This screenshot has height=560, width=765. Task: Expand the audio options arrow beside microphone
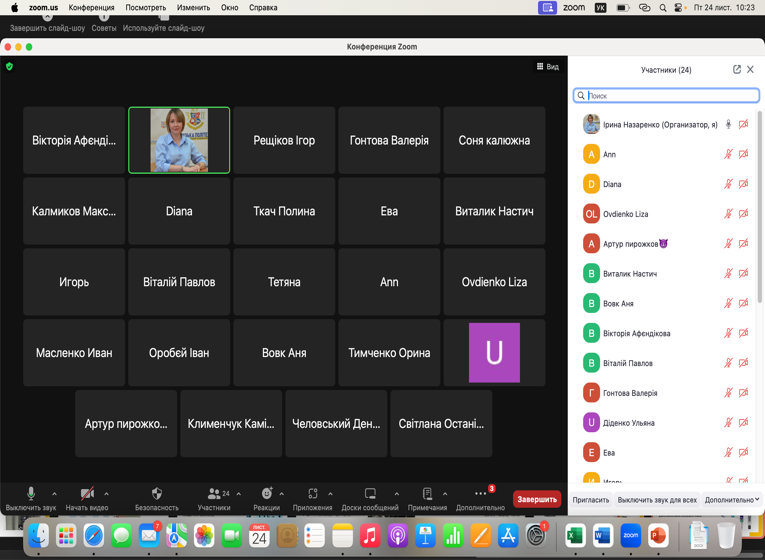click(x=54, y=494)
